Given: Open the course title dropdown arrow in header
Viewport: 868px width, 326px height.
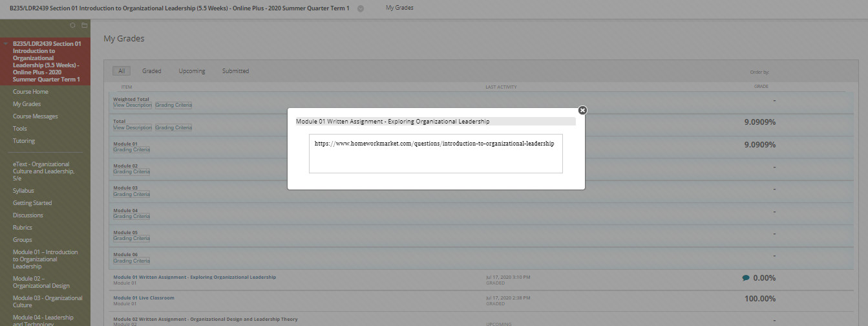Looking at the screenshot, I should [x=361, y=8].
